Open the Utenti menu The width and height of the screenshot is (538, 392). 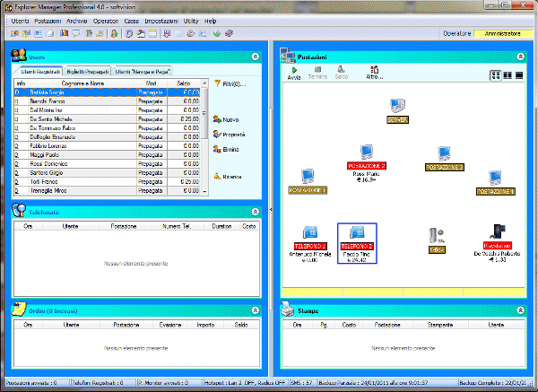[x=20, y=21]
